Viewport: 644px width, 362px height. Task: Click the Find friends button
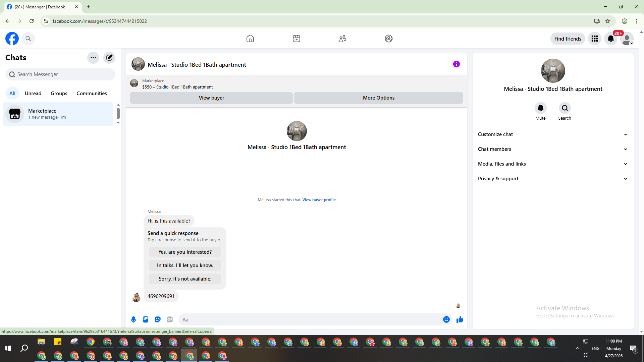point(568,39)
